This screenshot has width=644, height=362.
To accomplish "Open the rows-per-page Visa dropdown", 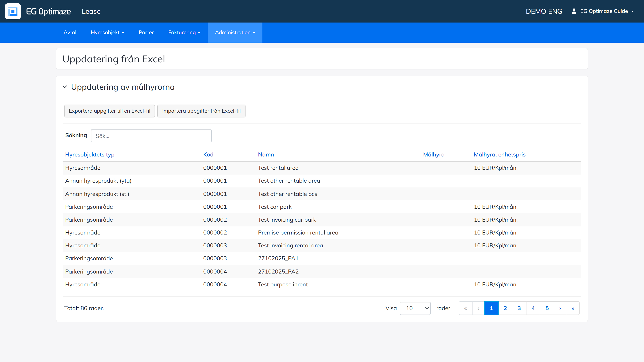I will tap(415, 308).
